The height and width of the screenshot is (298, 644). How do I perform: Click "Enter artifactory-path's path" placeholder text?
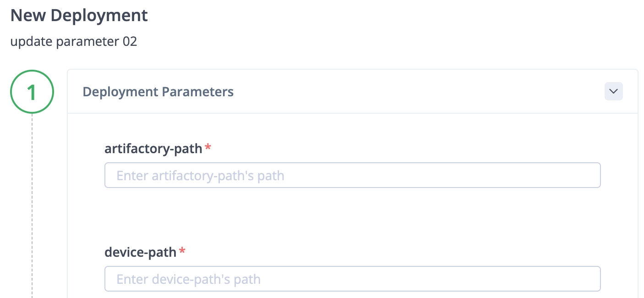coord(200,176)
